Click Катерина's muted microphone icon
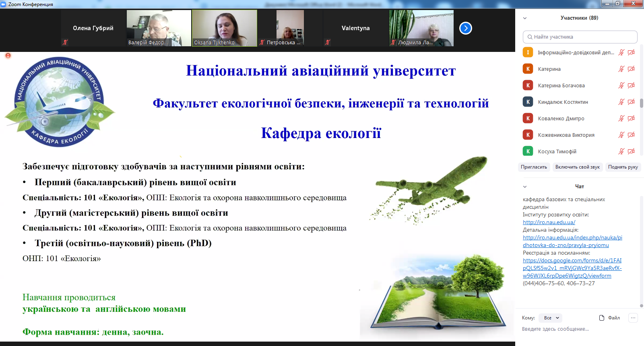This screenshot has width=644, height=346. [621, 69]
